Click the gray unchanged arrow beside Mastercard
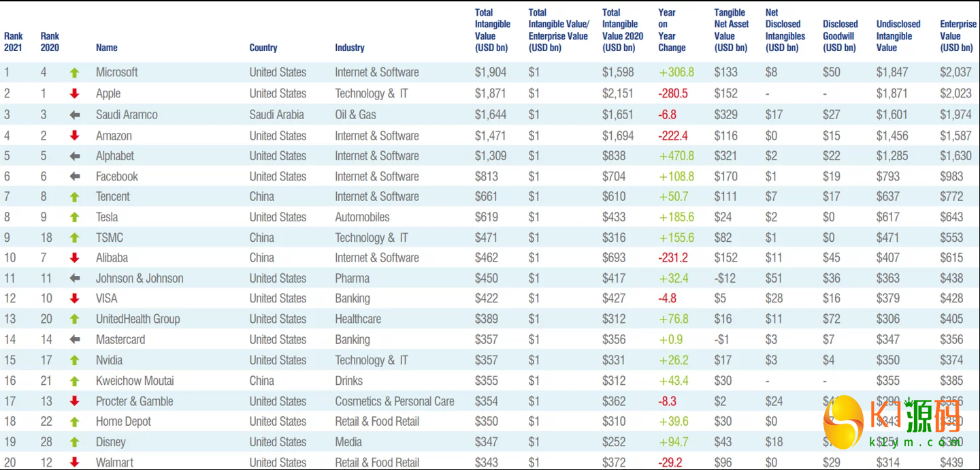The width and height of the screenshot is (980, 470). pos(75,340)
